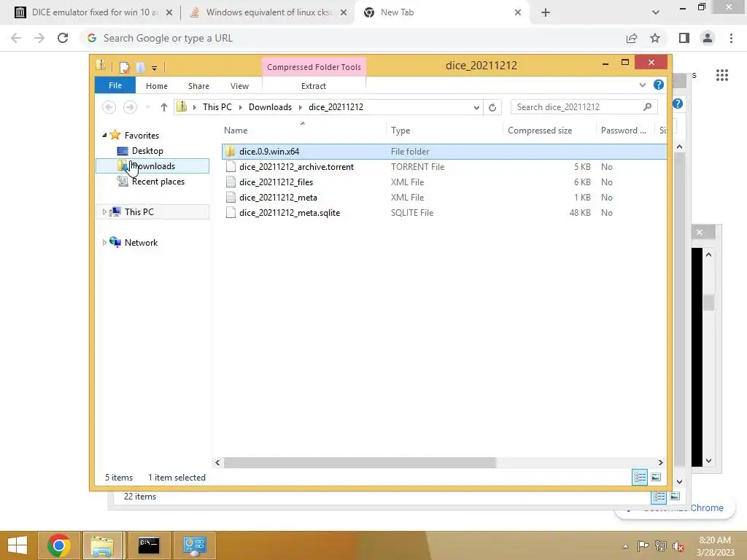Close the New Tab Chrome tab
The image size is (747, 560).
tap(518, 12)
